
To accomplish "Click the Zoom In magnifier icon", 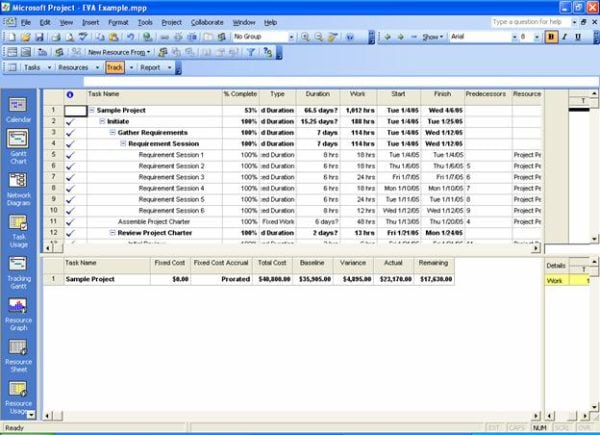I will tap(305, 37).
